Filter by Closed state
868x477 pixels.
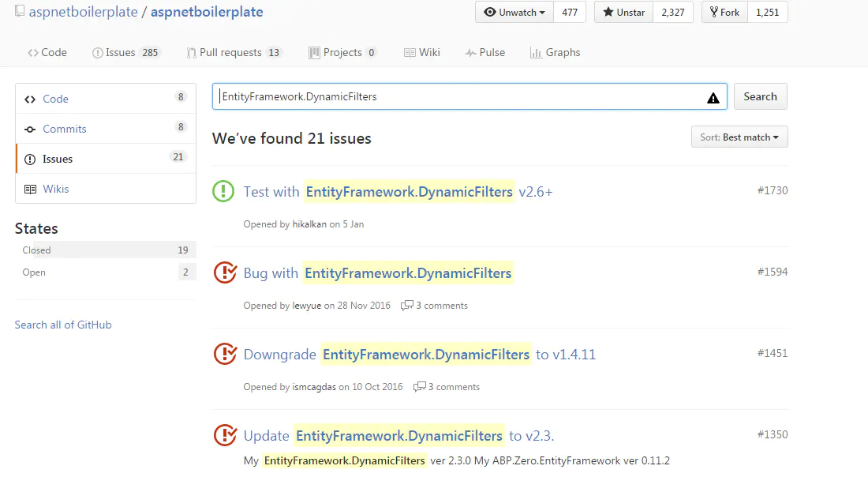105,250
